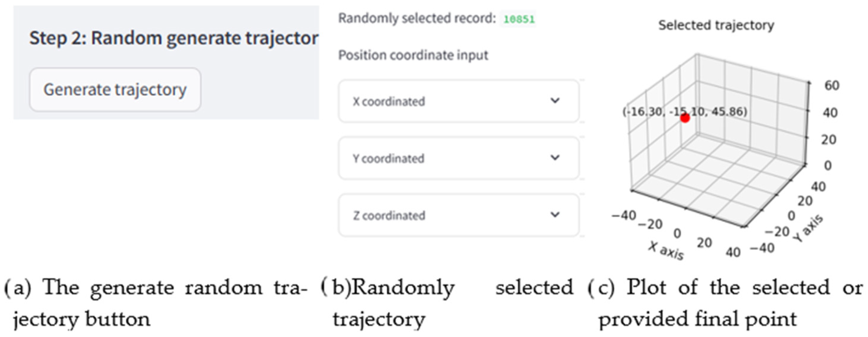The width and height of the screenshot is (868, 337).
Task: Click the point label (-16.30, -15.10, 45.86)
Action: pos(684,111)
